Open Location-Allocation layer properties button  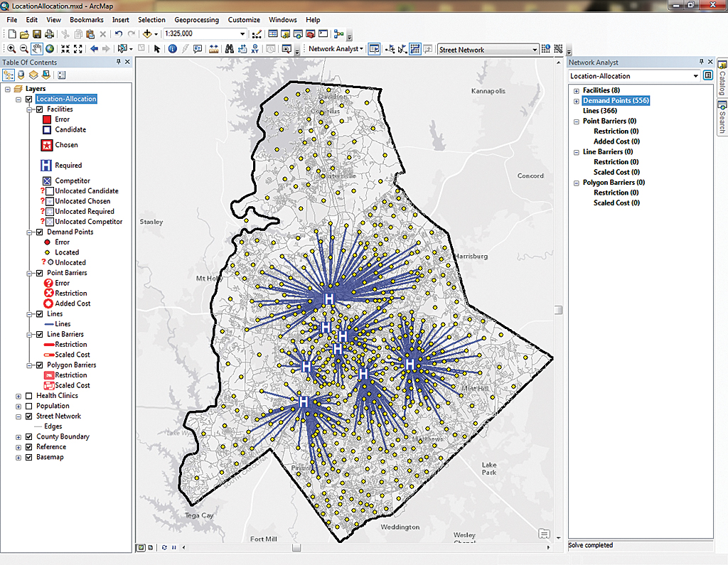click(x=708, y=75)
